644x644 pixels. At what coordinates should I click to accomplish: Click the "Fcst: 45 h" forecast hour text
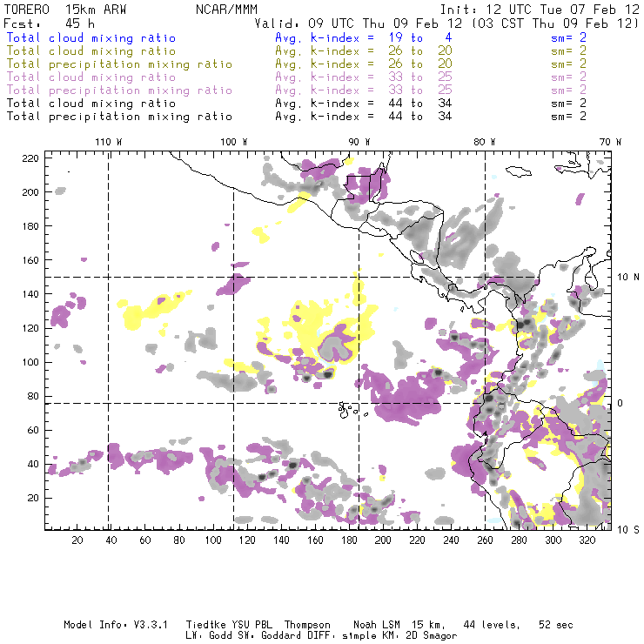(50, 23)
